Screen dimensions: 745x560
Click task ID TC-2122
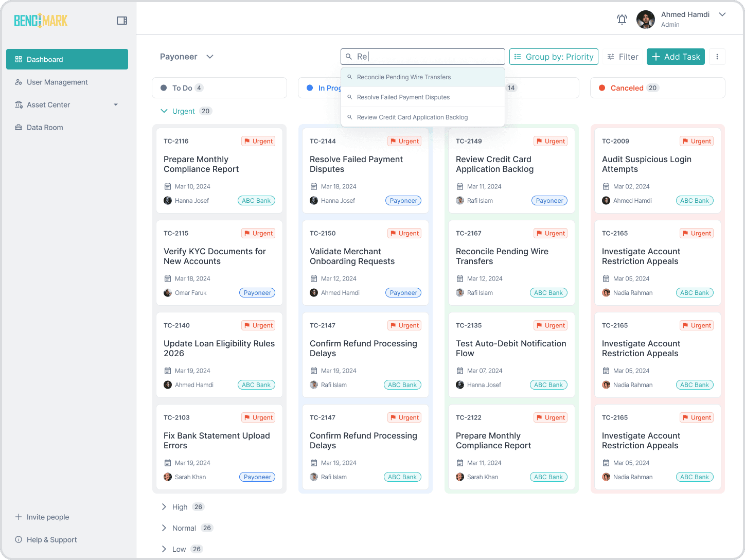[469, 417]
